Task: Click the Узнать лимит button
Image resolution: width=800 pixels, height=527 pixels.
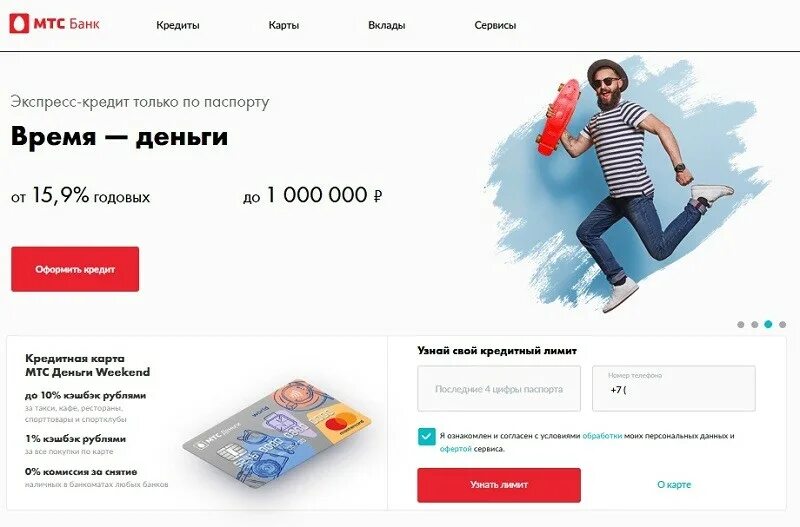Action: [x=499, y=485]
